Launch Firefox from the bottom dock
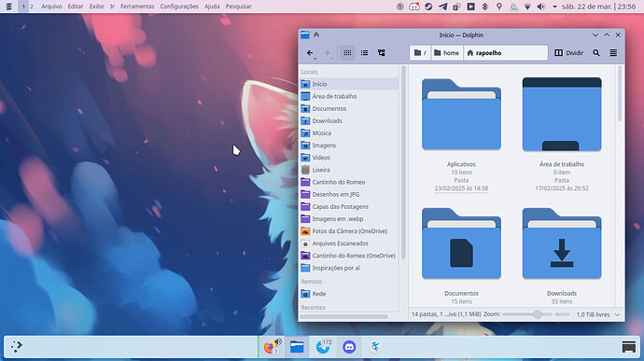The height and width of the screenshot is (361, 644). (x=271, y=347)
